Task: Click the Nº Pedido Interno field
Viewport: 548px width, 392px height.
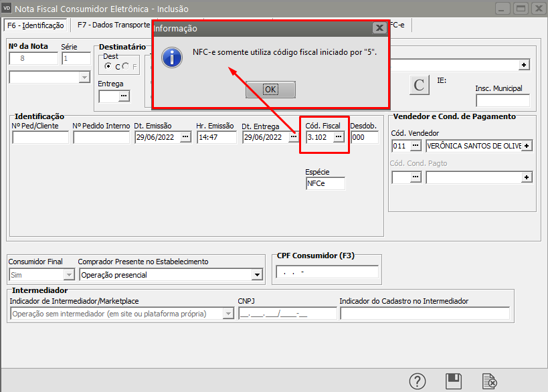Action: tap(101, 137)
